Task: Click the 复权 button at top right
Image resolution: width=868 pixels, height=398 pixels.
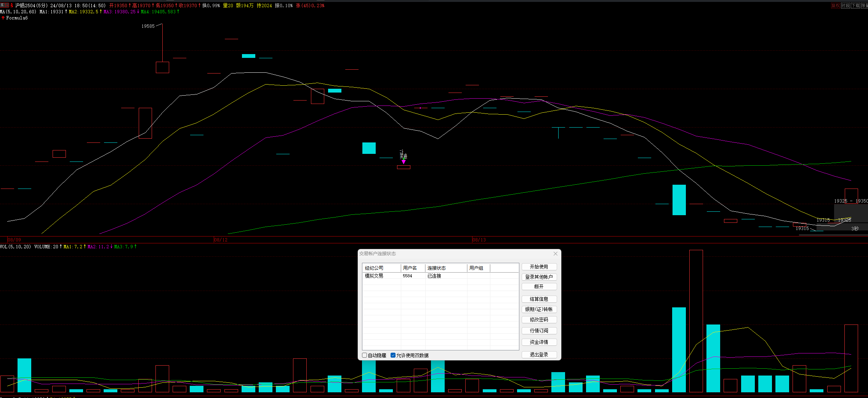Action: coord(836,6)
